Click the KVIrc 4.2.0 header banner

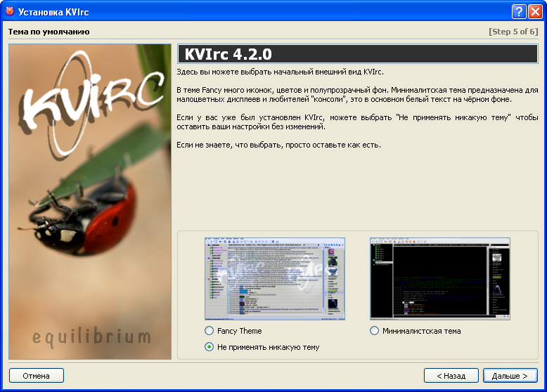(357, 54)
